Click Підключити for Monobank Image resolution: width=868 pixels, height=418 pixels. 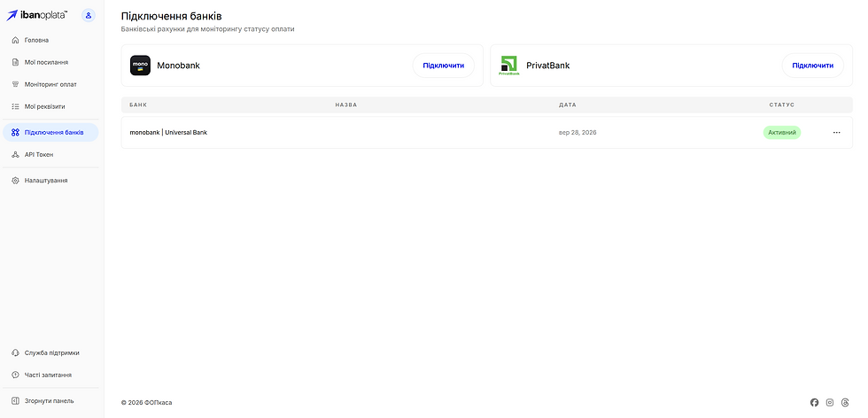tap(444, 66)
